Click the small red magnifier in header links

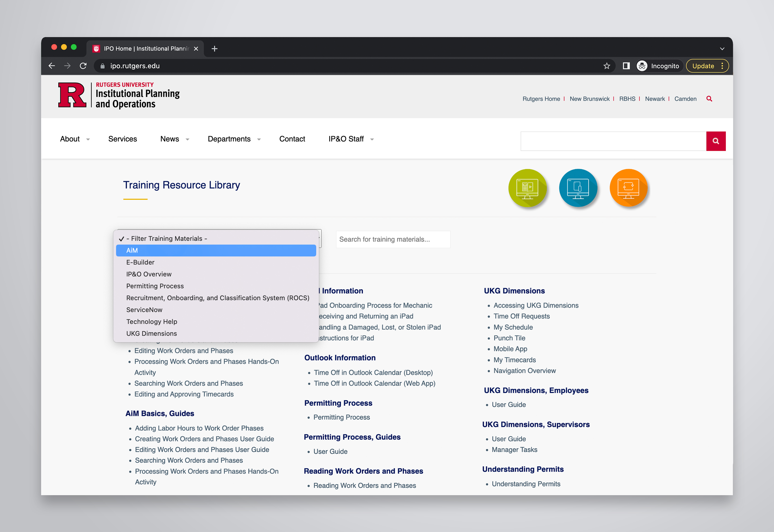(x=709, y=99)
